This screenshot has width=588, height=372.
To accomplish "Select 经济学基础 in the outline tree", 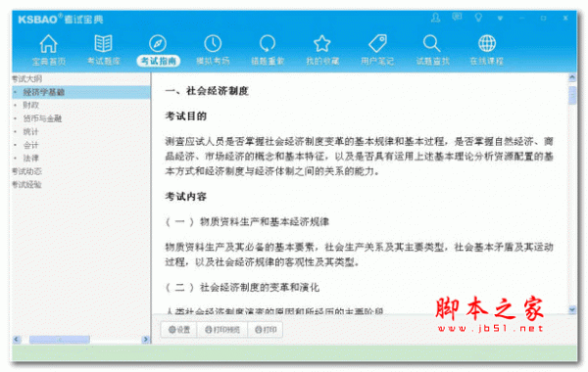I will pyautogui.click(x=81, y=92).
